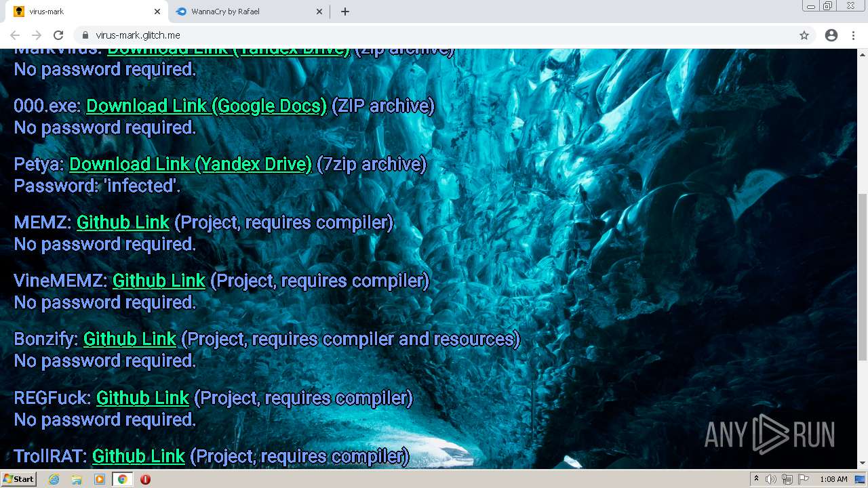Image resolution: width=868 pixels, height=488 pixels.
Task: Minimize the Chrome window
Action: (810, 5)
